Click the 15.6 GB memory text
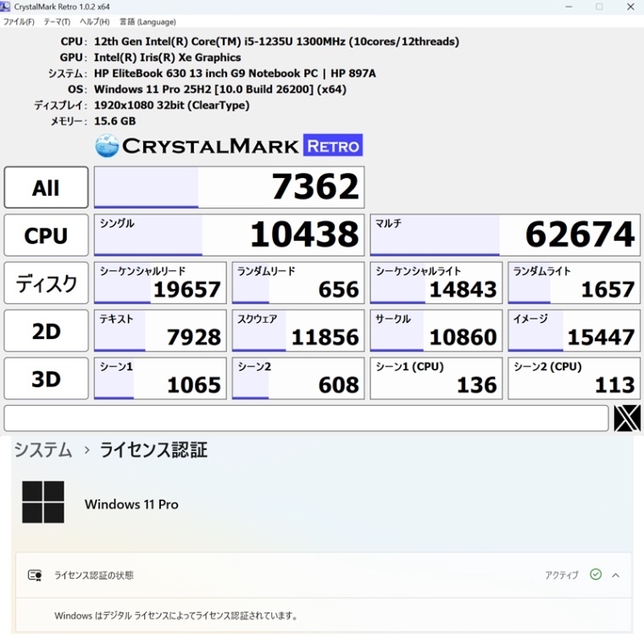Screen dimensions: 644x644 114,121
